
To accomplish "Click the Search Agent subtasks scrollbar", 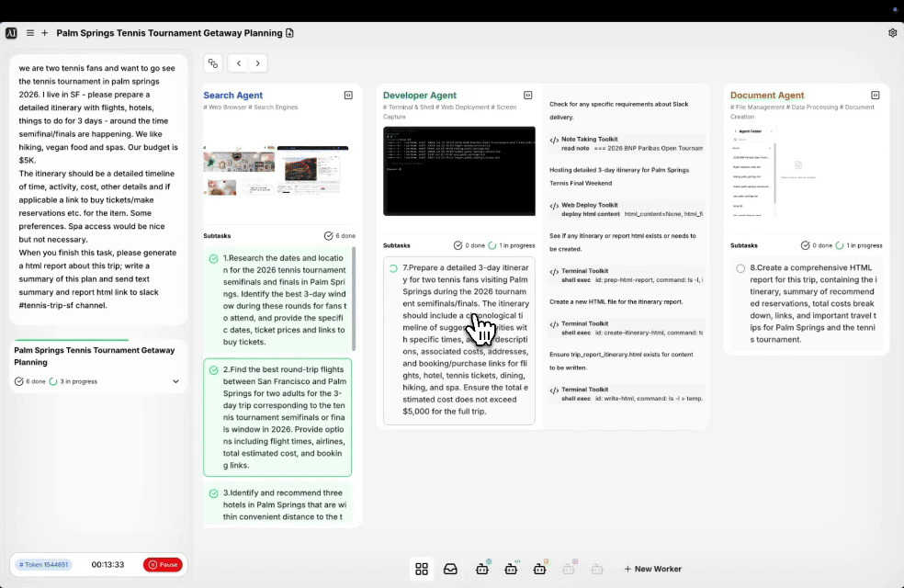I will [354, 299].
